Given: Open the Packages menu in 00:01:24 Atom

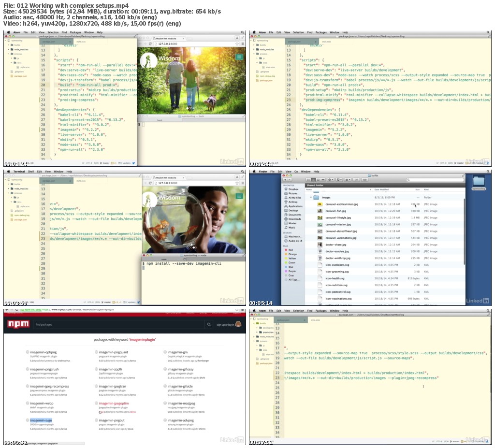Looking at the screenshot, I should tap(75, 32).
